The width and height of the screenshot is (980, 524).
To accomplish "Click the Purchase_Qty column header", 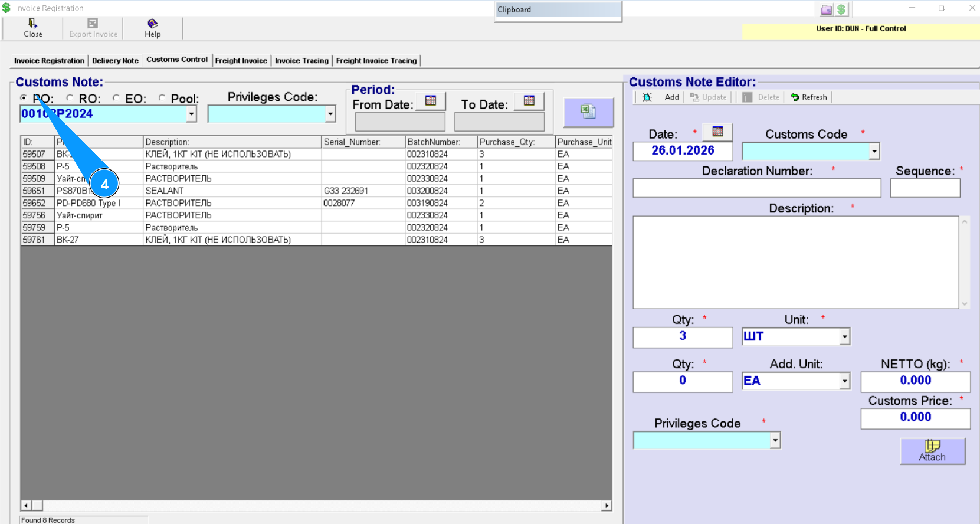I will point(516,142).
